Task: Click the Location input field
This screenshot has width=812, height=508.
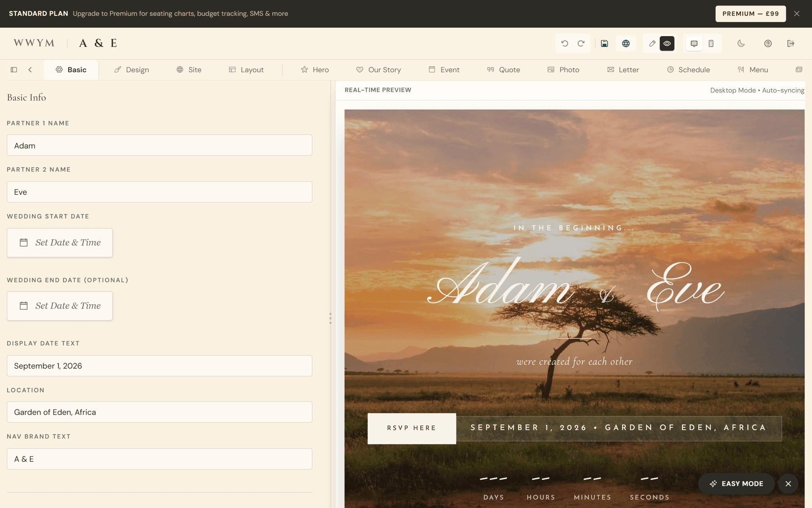Action: [x=159, y=412]
